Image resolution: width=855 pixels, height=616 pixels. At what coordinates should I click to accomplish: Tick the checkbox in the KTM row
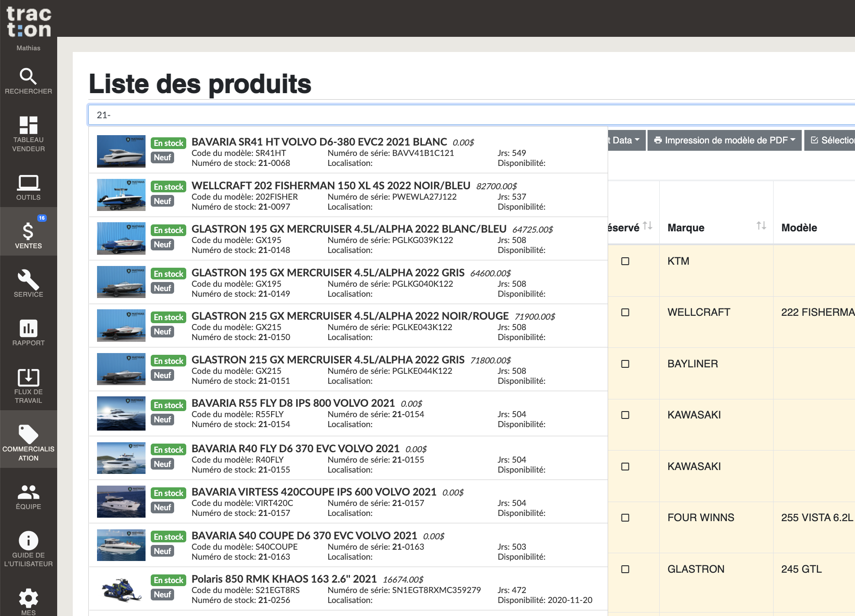click(x=625, y=261)
